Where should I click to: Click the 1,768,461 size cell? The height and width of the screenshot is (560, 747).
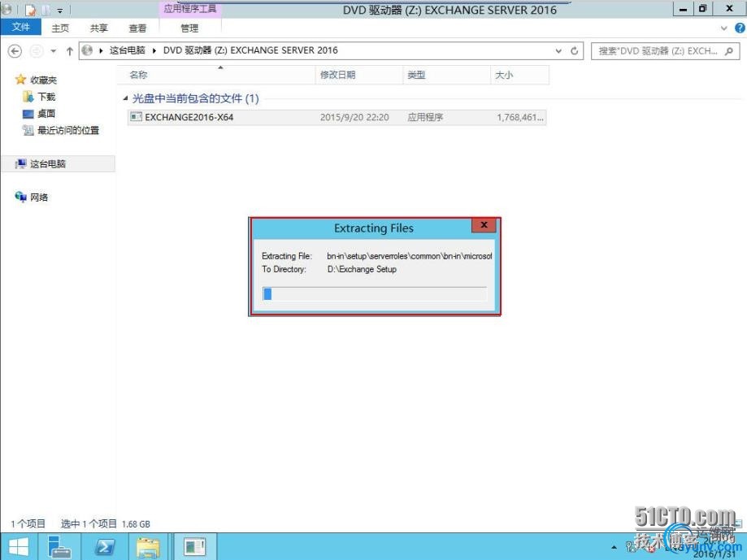point(519,117)
